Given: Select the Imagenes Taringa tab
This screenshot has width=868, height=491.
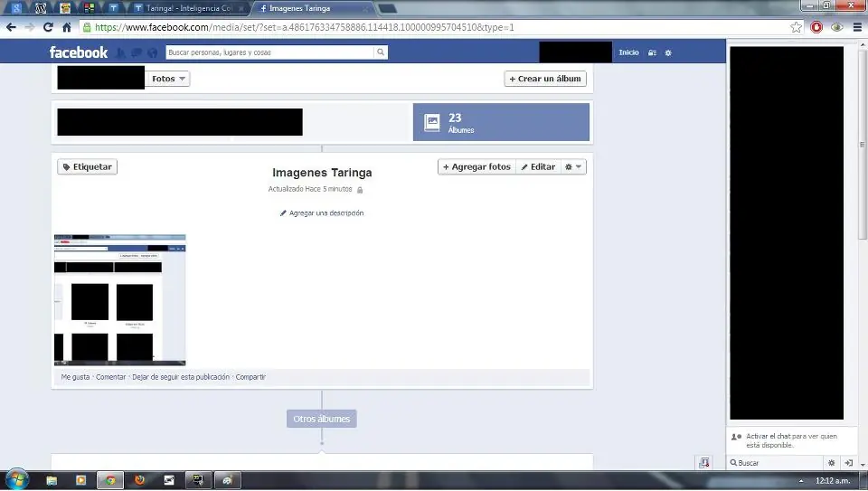Looking at the screenshot, I should (313, 8).
